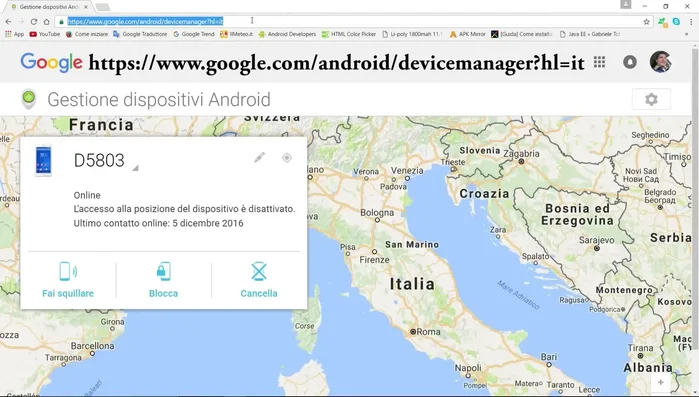This screenshot has height=397, width=699.
Task: Open the Java EE bookmark
Action: click(x=590, y=34)
